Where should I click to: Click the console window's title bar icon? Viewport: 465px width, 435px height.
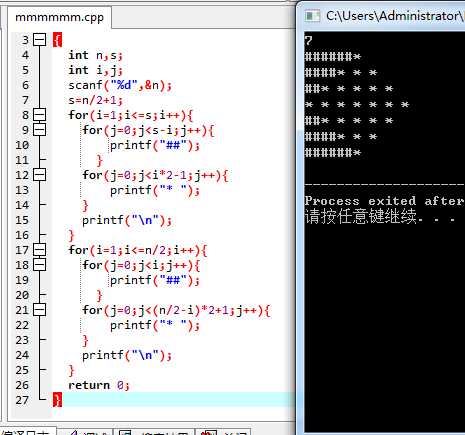point(312,16)
